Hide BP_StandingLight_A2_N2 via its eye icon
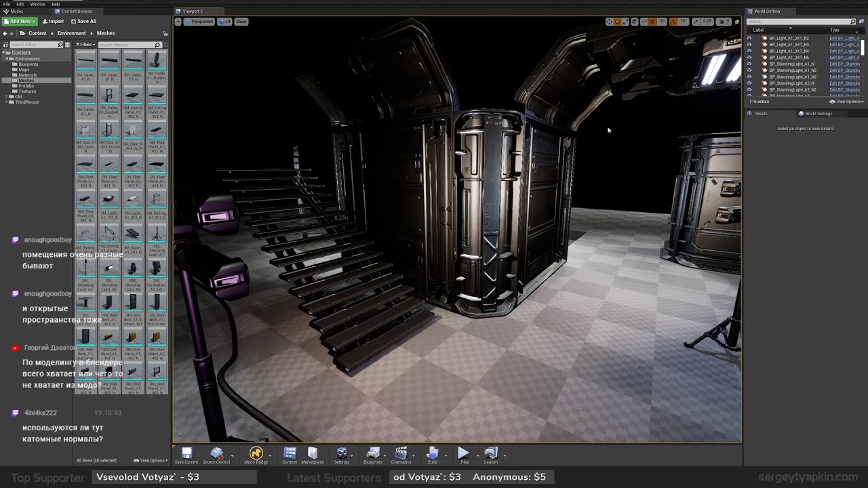 click(x=749, y=90)
